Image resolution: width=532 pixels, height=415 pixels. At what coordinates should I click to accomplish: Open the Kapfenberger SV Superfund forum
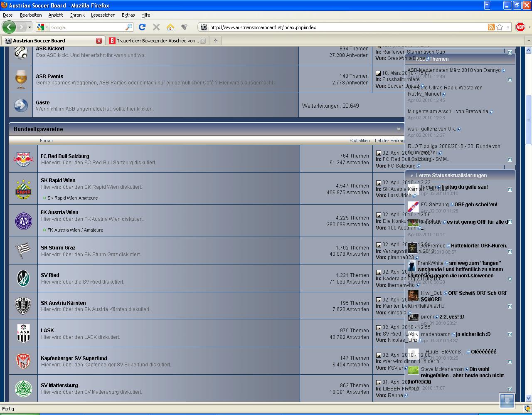(74, 358)
